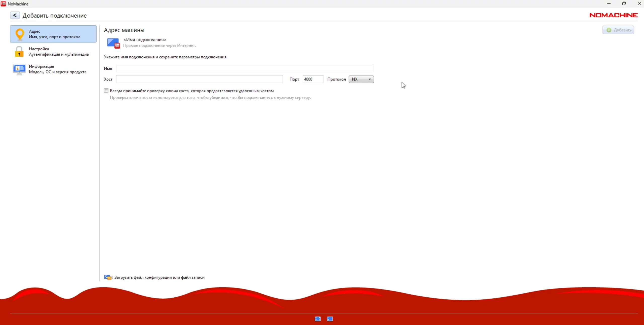Click into the Хост input field
Viewport: 644px width, 325px height.
tap(199, 79)
